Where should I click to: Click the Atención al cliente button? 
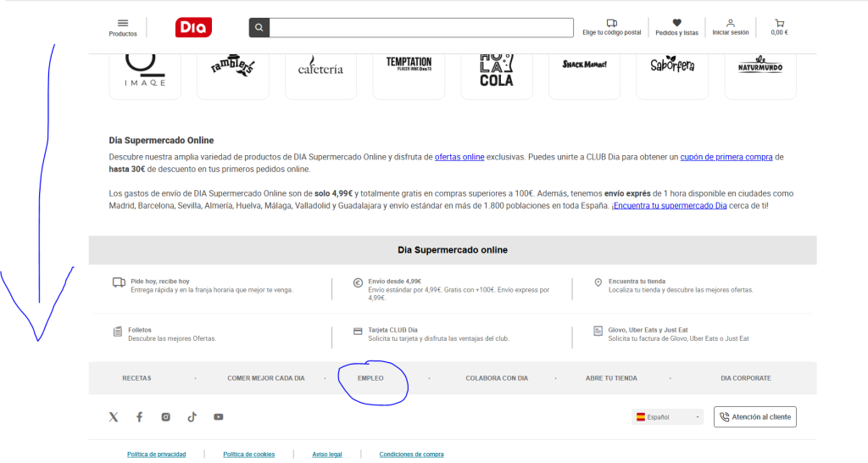755,417
